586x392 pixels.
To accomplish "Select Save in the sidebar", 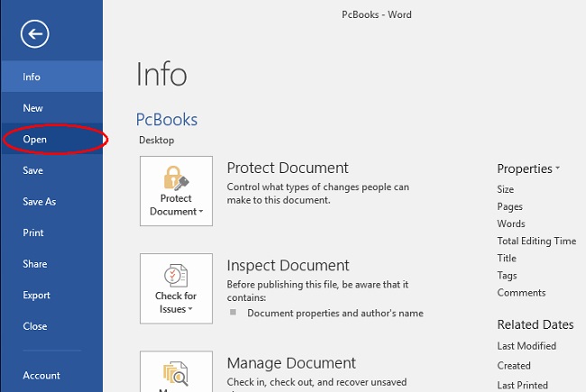I will (x=51, y=170).
